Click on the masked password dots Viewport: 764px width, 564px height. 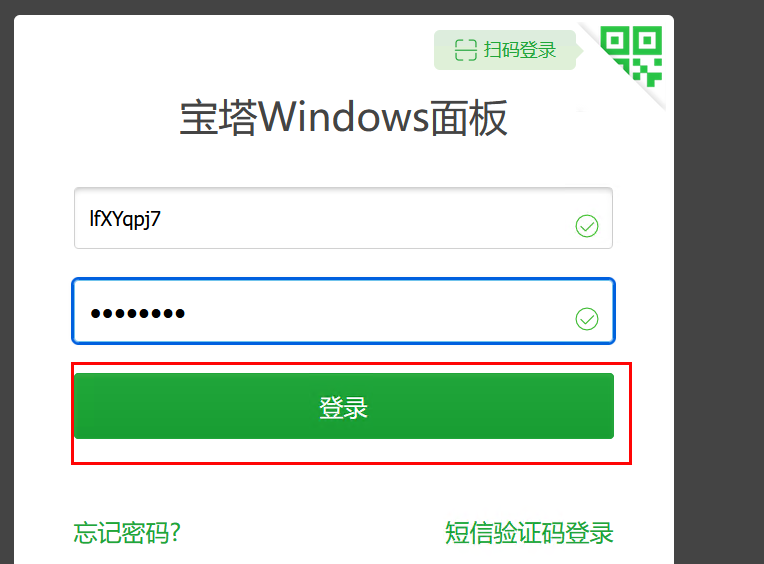point(138,313)
